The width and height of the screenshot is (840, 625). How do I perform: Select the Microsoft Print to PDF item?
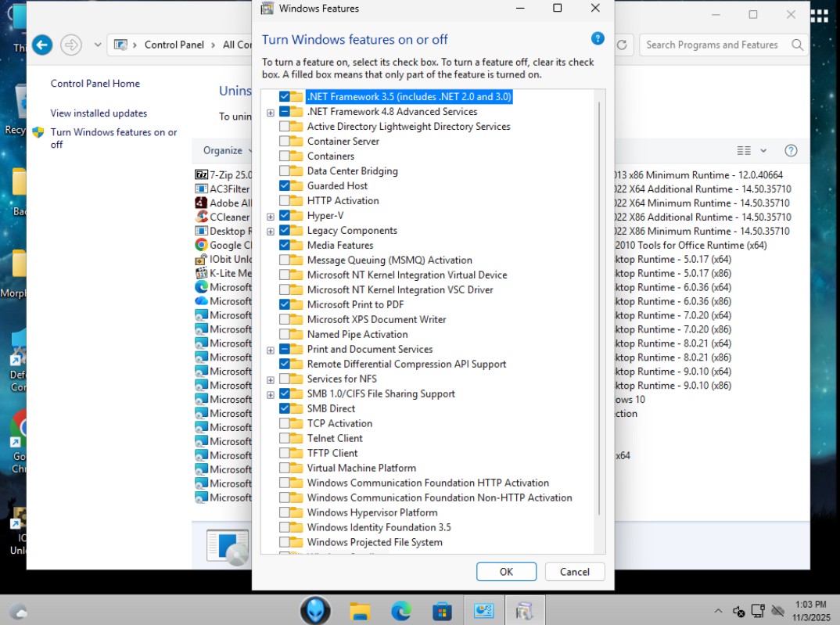[355, 304]
